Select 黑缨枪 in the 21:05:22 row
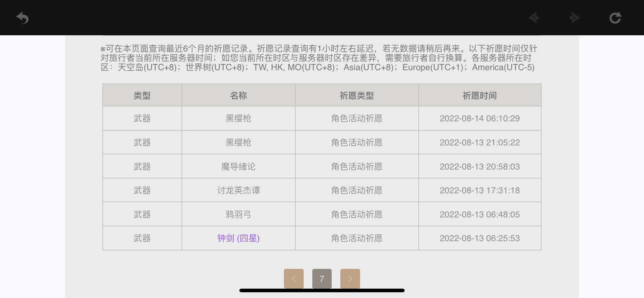 coord(239,143)
